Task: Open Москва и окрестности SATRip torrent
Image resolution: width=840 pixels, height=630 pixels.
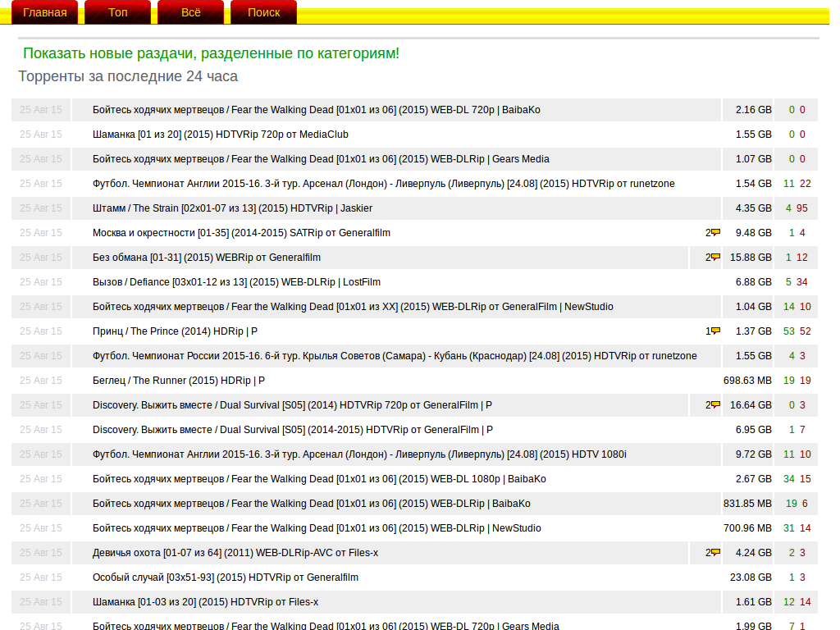Action: coord(242,233)
